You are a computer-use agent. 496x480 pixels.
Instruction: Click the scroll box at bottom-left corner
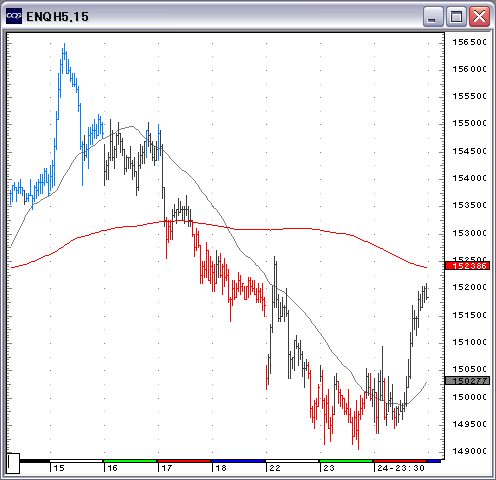pyautogui.click(x=13, y=463)
